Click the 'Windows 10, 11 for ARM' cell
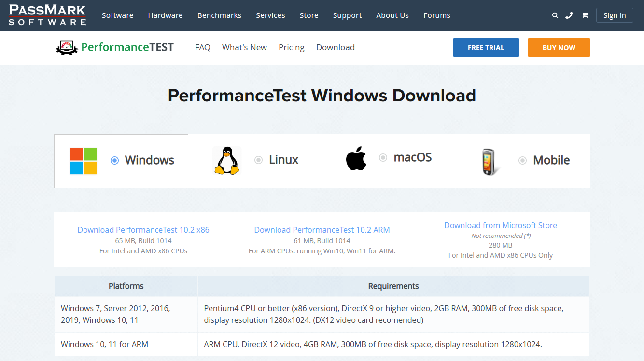Image resolution: width=644 pixels, height=361 pixels. [126, 344]
